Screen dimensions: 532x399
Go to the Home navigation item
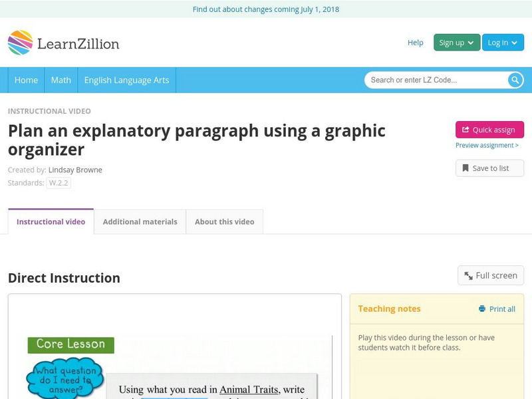tap(26, 80)
